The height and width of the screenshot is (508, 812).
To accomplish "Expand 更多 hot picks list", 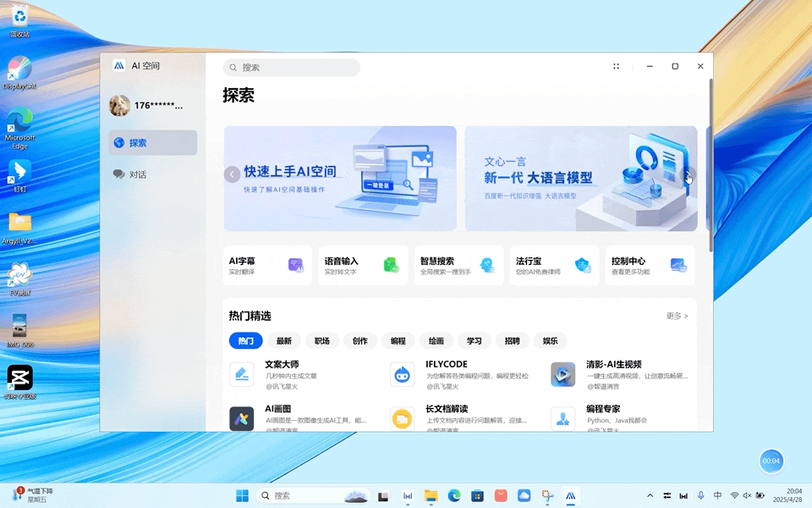I will coord(677,316).
